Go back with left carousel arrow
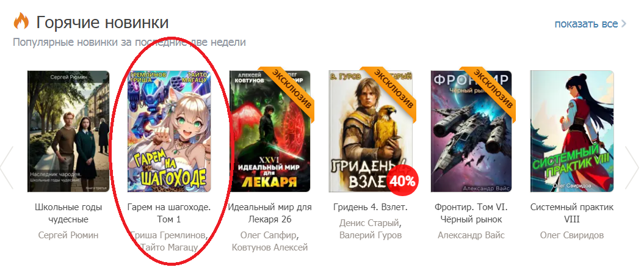 click(x=7, y=167)
